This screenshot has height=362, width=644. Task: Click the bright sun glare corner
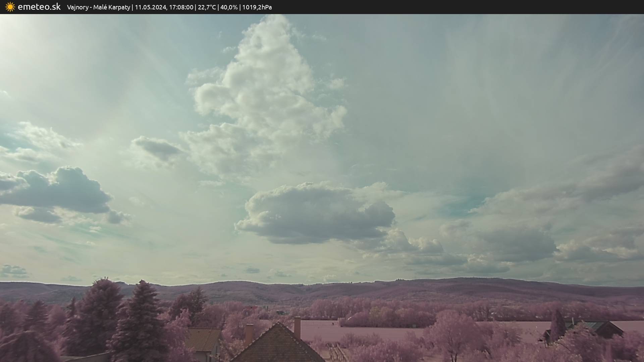[x=13, y=30]
